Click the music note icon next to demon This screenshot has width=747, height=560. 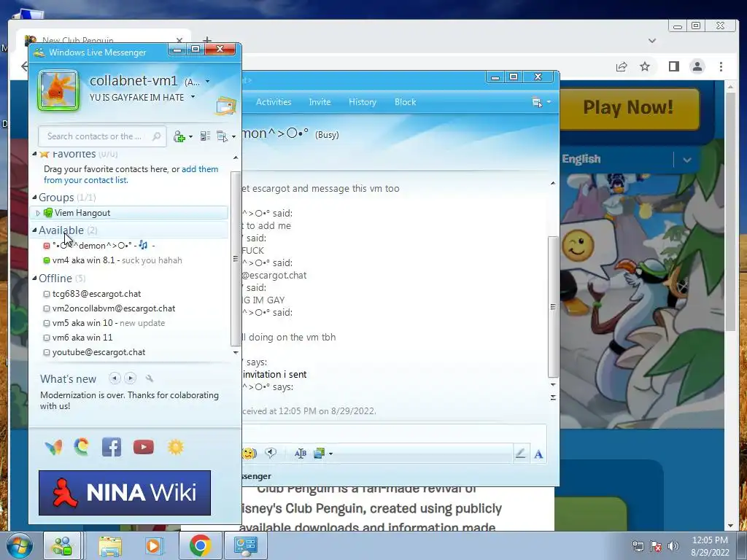(143, 245)
